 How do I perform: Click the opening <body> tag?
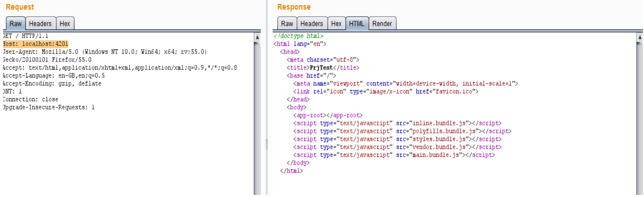pos(296,107)
